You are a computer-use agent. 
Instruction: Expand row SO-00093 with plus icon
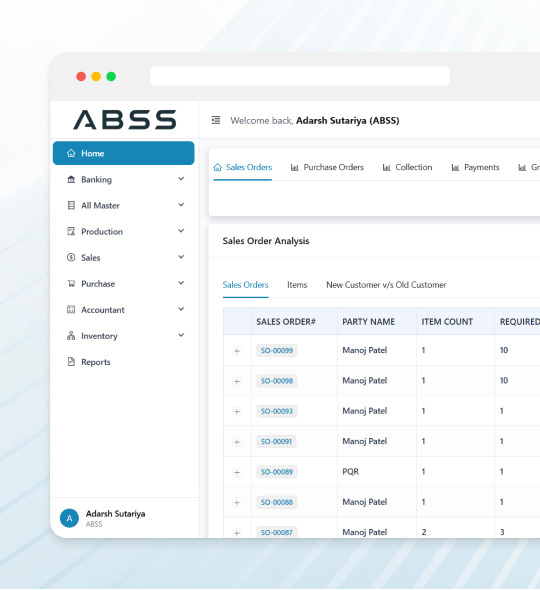pyautogui.click(x=237, y=412)
